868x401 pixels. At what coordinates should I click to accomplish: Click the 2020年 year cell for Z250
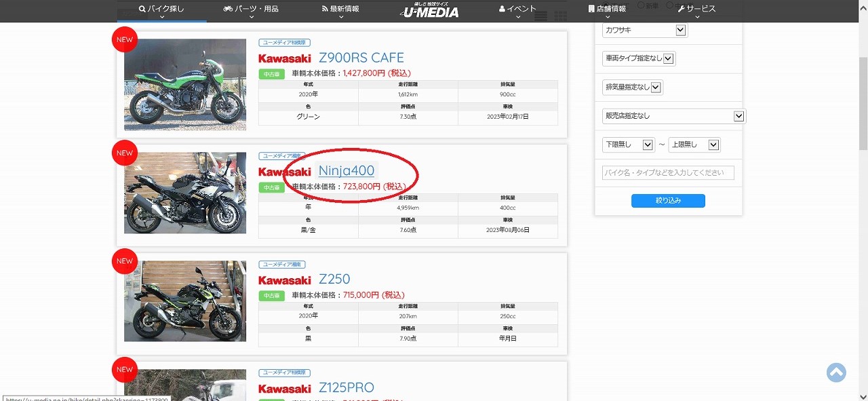click(x=309, y=316)
